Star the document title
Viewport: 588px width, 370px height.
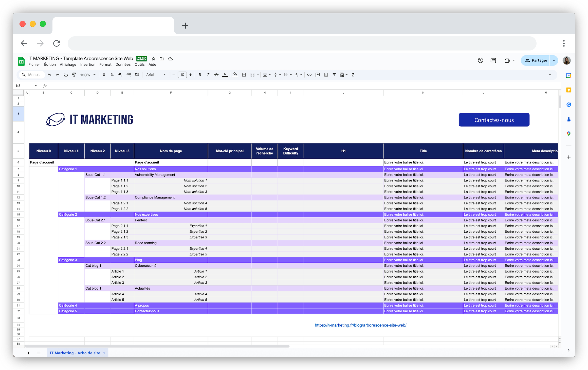(153, 59)
